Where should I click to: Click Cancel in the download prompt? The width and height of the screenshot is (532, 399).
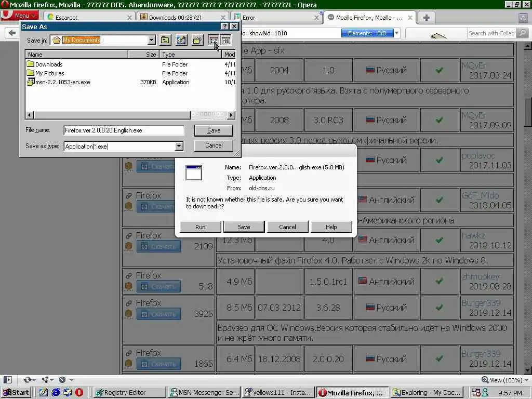click(287, 227)
